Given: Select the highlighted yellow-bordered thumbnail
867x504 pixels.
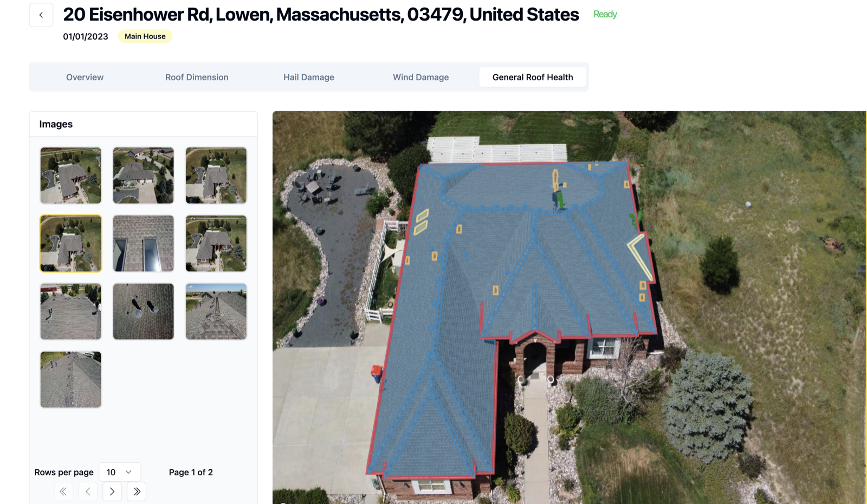Looking at the screenshot, I should 71,243.
